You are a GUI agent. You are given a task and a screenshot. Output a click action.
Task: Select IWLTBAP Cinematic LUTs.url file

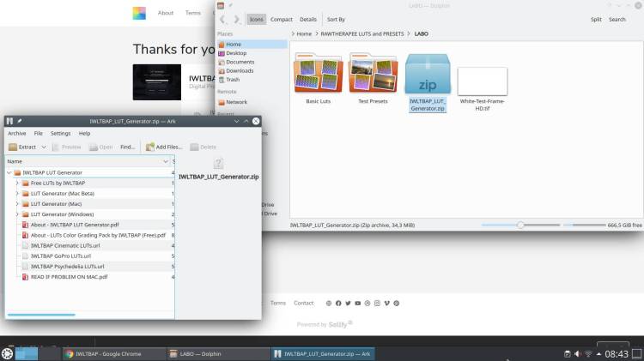pyautogui.click(x=65, y=246)
